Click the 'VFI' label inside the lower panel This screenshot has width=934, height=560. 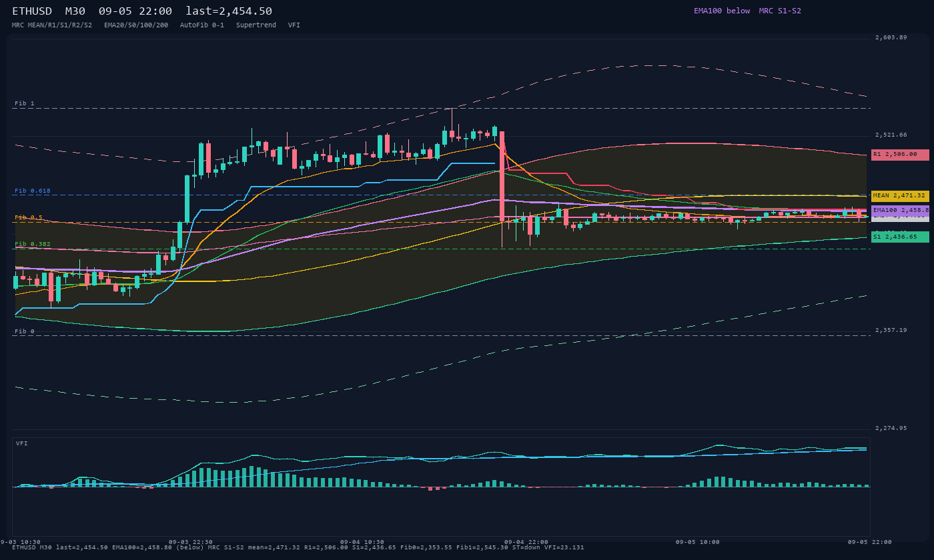pos(22,443)
